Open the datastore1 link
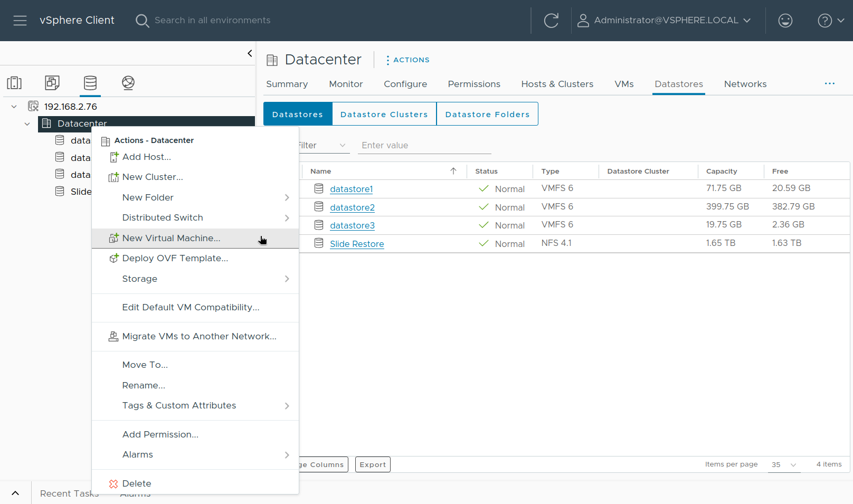Viewport: 853px width, 504px height. 352,189
